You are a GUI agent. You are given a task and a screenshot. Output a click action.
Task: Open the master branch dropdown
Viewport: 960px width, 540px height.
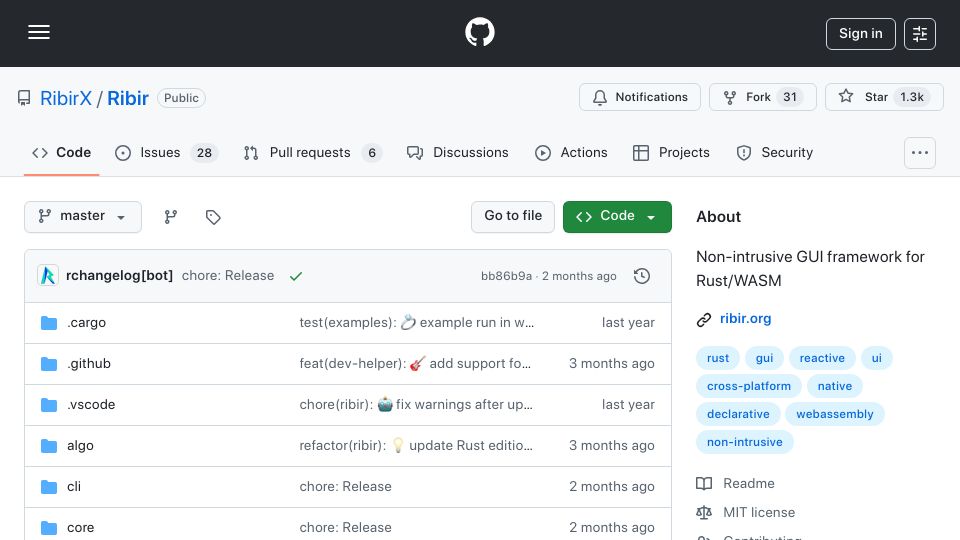[83, 217]
